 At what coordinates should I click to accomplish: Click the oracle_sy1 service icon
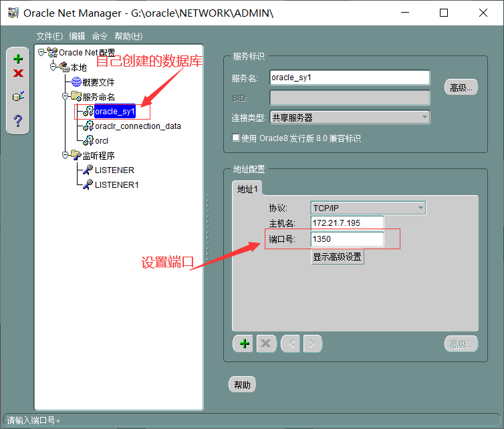point(88,111)
